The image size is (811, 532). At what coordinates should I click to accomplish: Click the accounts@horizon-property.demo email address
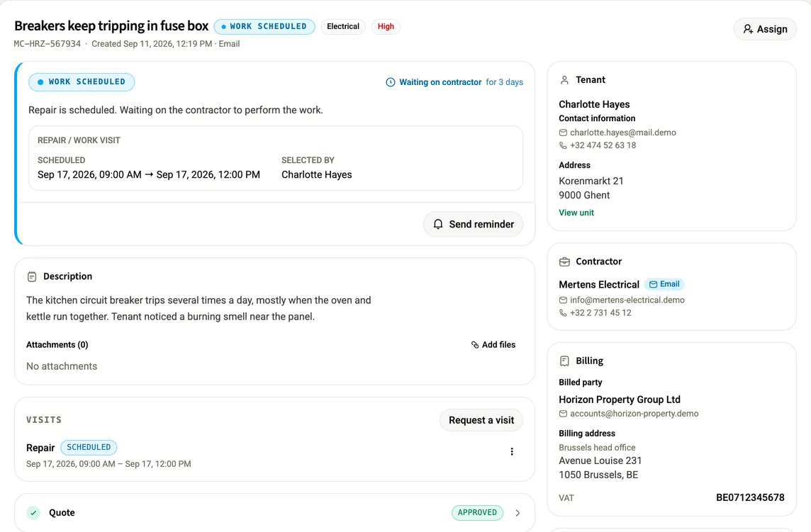tap(634, 414)
